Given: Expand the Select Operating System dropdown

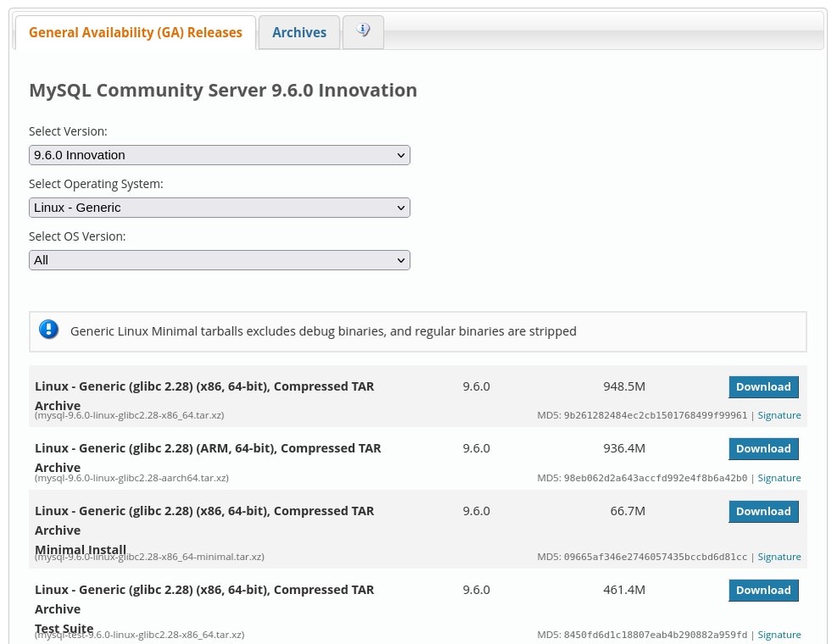Looking at the screenshot, I should coord(219,208).
